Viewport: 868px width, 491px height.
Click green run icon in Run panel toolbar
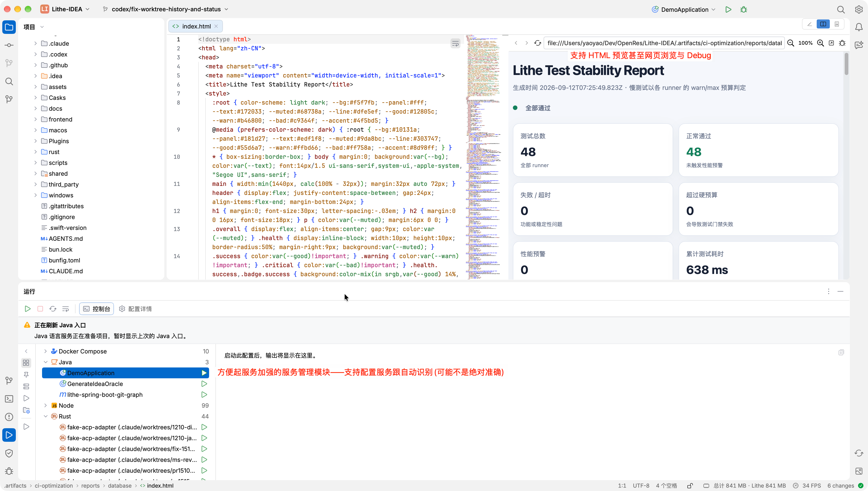28,309
